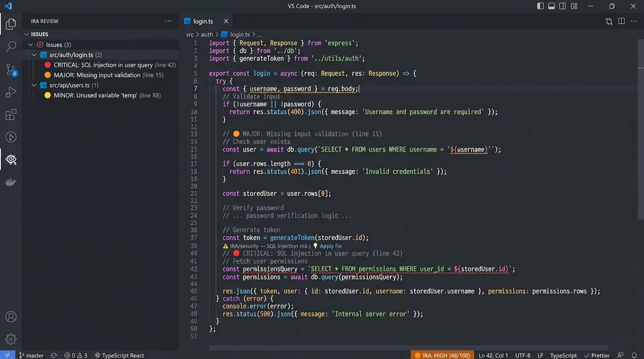Open IRA Review panel more actions menu
The height and width of the screenshot is (359, 644).
[x=168, y=21]
